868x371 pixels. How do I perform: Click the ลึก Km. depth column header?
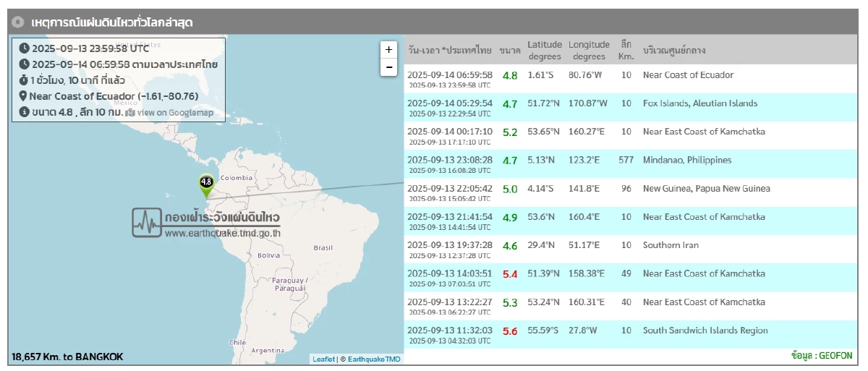click(x=626, y=50)
